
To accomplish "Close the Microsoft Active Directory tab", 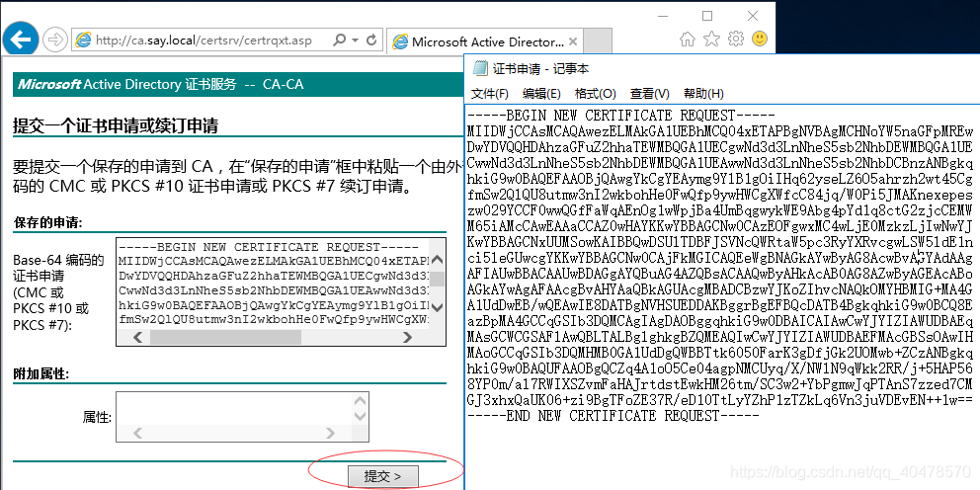I will (x=573, y=41).
